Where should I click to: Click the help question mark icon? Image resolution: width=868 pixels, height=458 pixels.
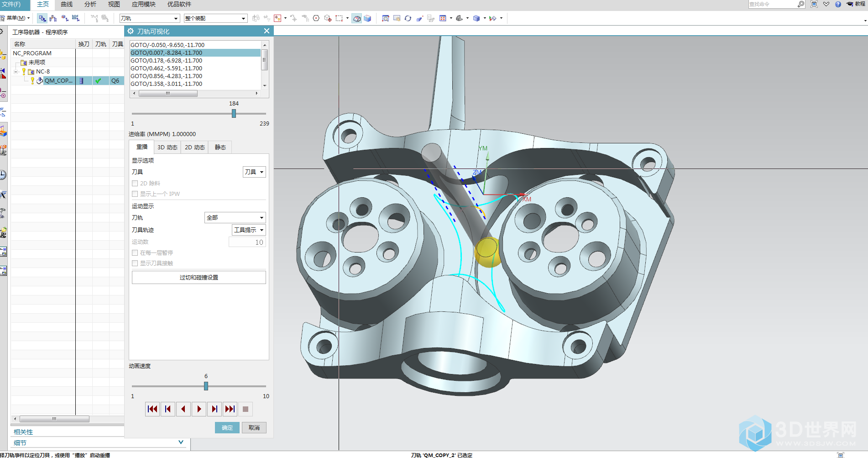click(838, 4)
